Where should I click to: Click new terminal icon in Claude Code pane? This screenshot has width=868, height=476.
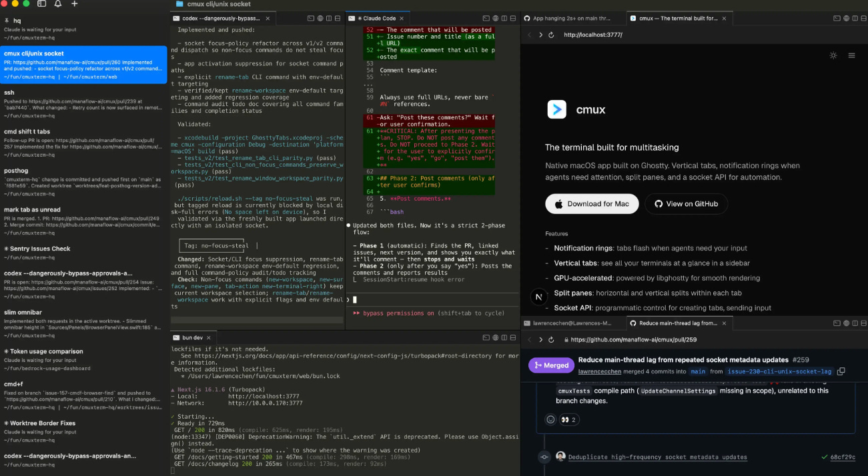[x=486, y=19]
